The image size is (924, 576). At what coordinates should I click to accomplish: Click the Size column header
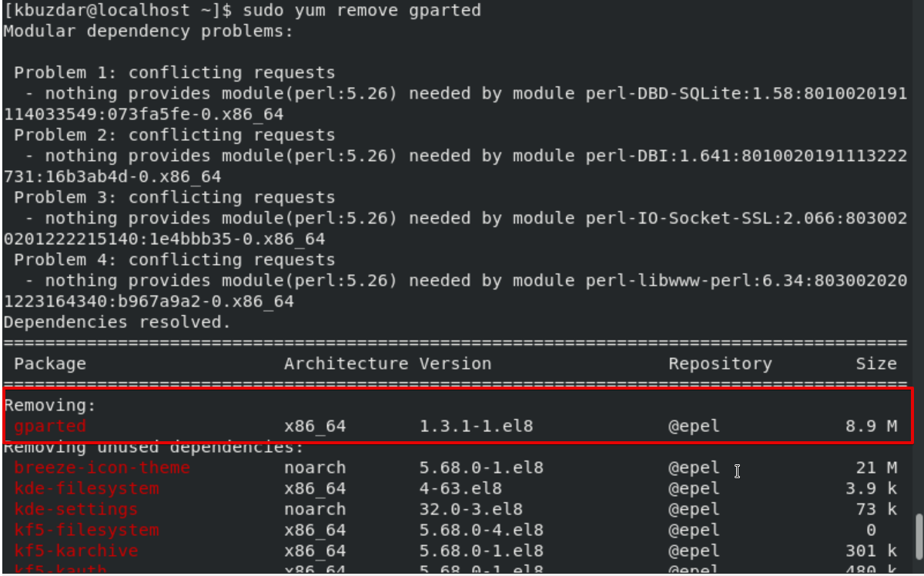tap(876, 363)
